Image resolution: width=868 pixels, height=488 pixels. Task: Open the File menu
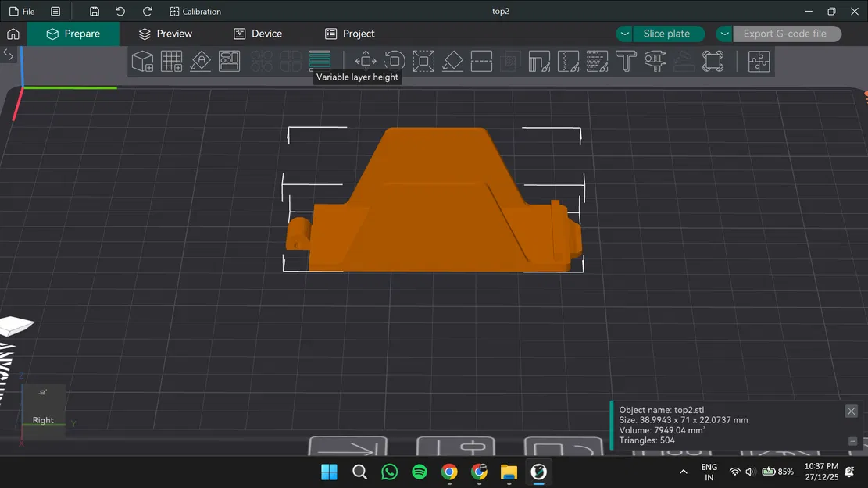(22, 12)
